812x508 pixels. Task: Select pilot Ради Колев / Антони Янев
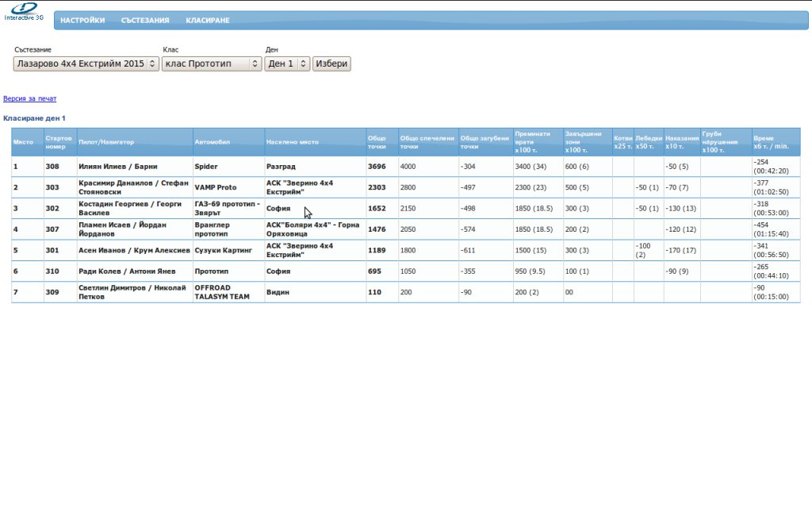(127, 271)
